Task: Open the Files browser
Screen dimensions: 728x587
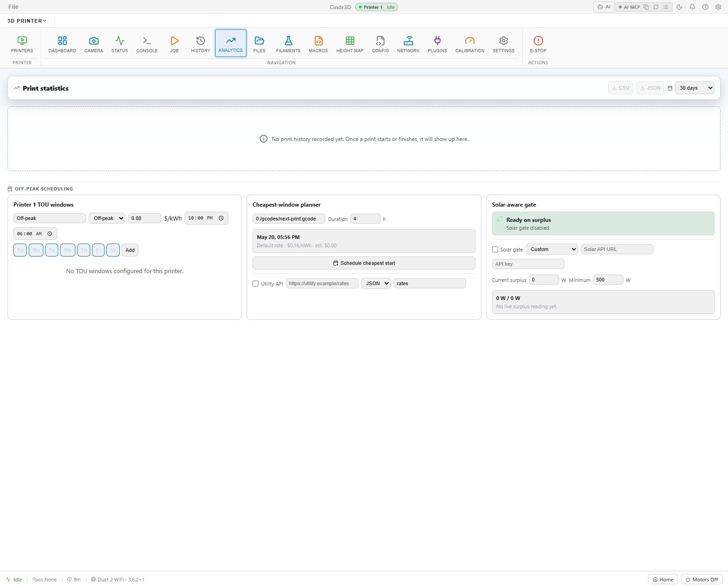Action: 259,44
